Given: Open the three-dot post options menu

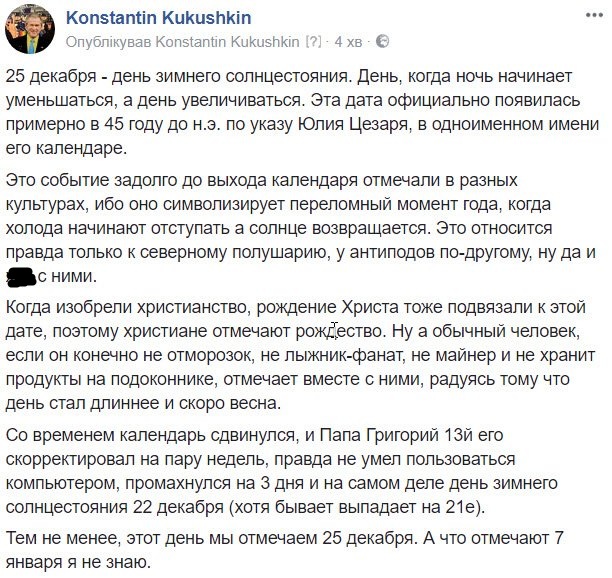Looking at the screenshot, I should [x=594, y=16].
